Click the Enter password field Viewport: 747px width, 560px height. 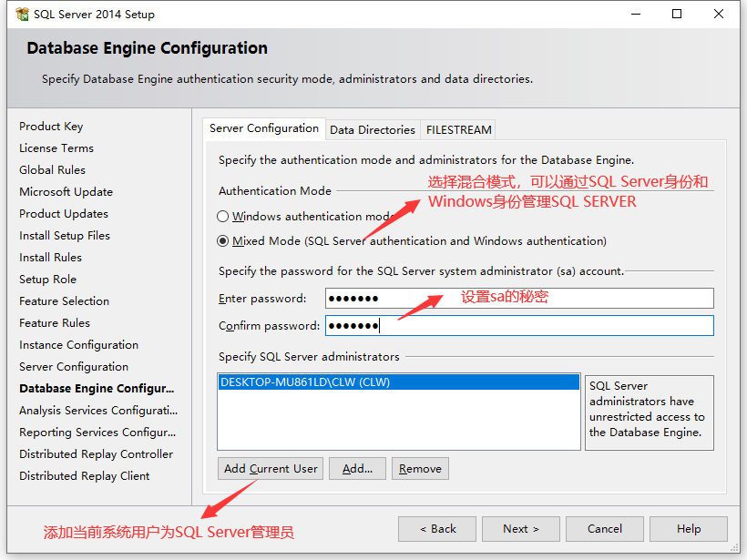click(519, 299)
